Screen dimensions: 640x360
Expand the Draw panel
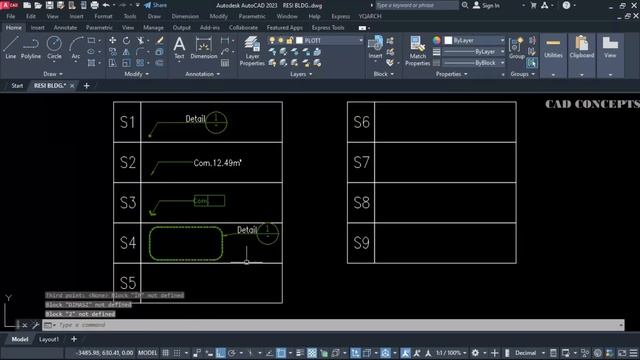pos(53,74)
